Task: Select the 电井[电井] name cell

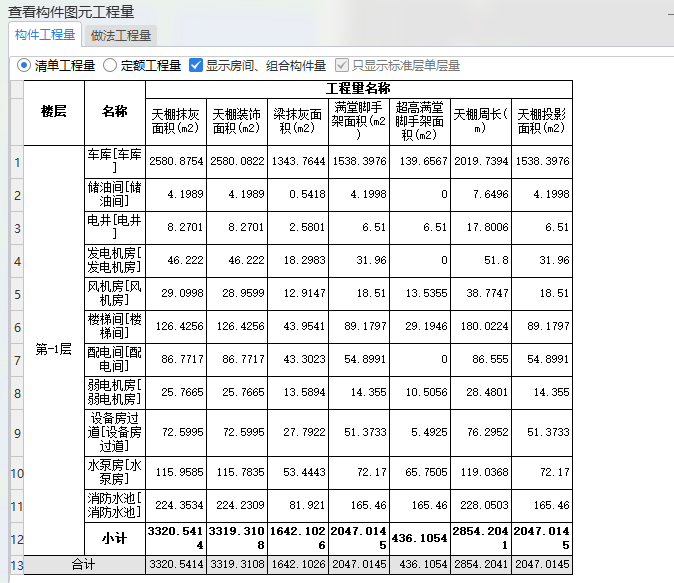Action: point(115,227)
